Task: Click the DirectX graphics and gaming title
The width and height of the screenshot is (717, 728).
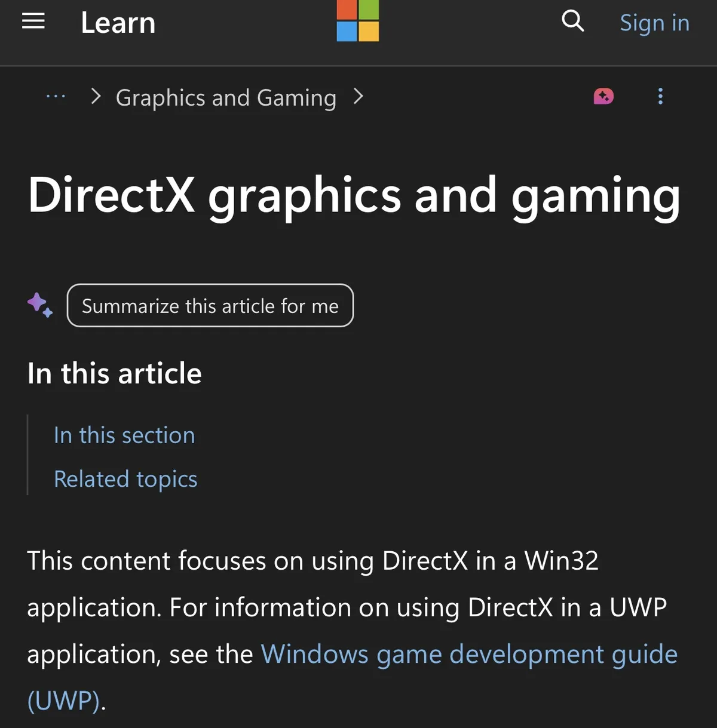Action: 354,196
